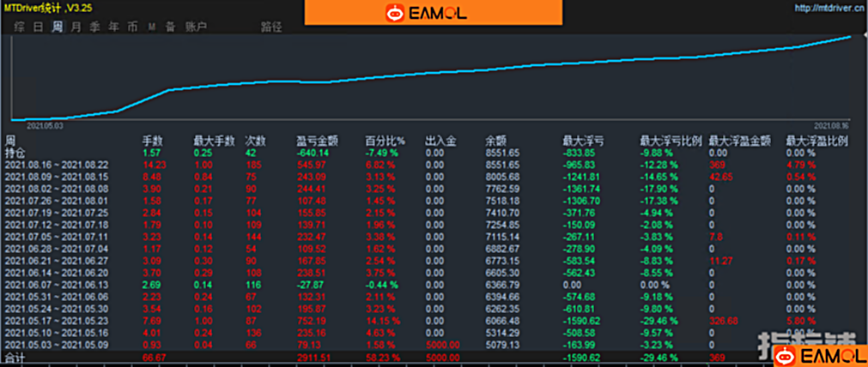Click the 5079.13 balance value
This screenshot has height=367, width=868.
502,346
